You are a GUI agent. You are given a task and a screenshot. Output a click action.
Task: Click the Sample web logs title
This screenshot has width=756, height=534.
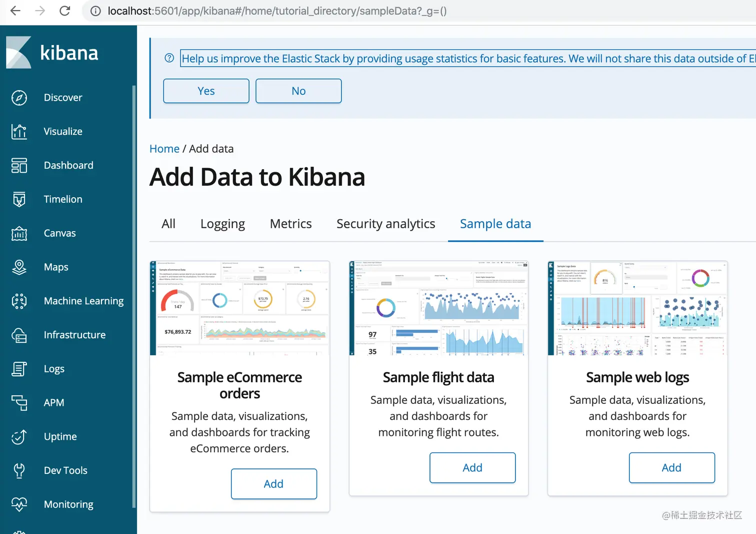coord(637,377)
